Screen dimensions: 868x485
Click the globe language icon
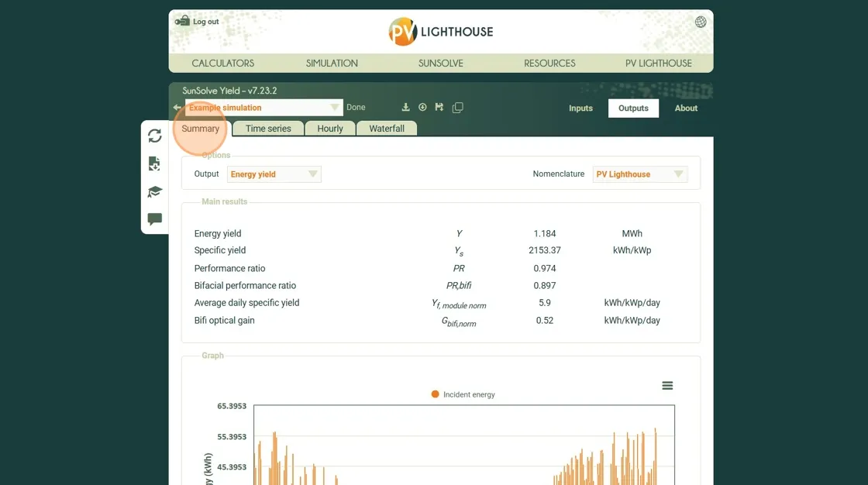(x=701, y=22)
